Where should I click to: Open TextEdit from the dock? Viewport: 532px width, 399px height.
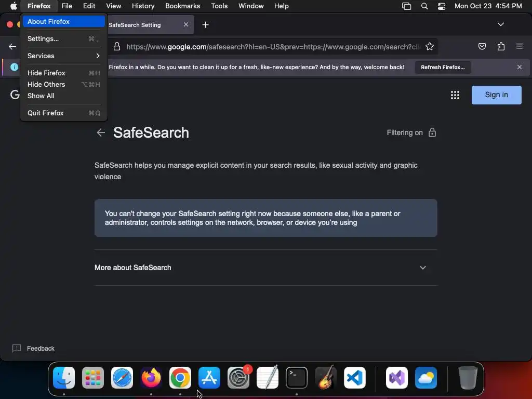coord(268,378)
